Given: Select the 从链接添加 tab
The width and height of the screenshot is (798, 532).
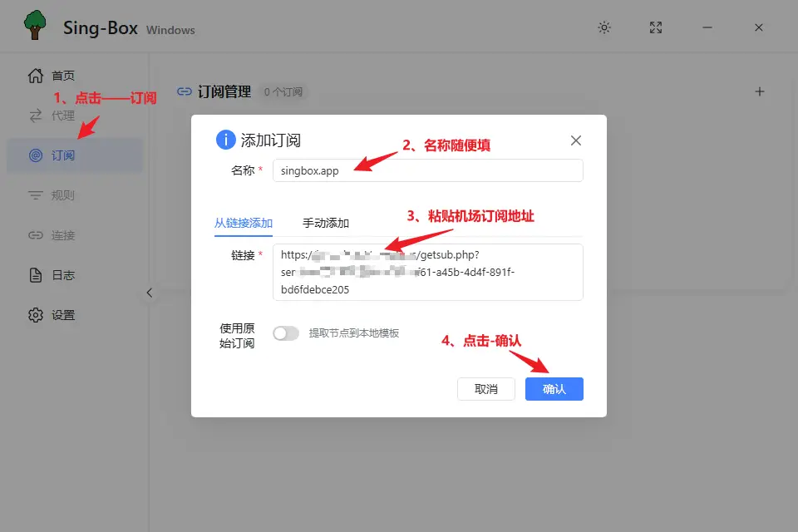Looking at the screenshot, I should click(x=244, y=223).
